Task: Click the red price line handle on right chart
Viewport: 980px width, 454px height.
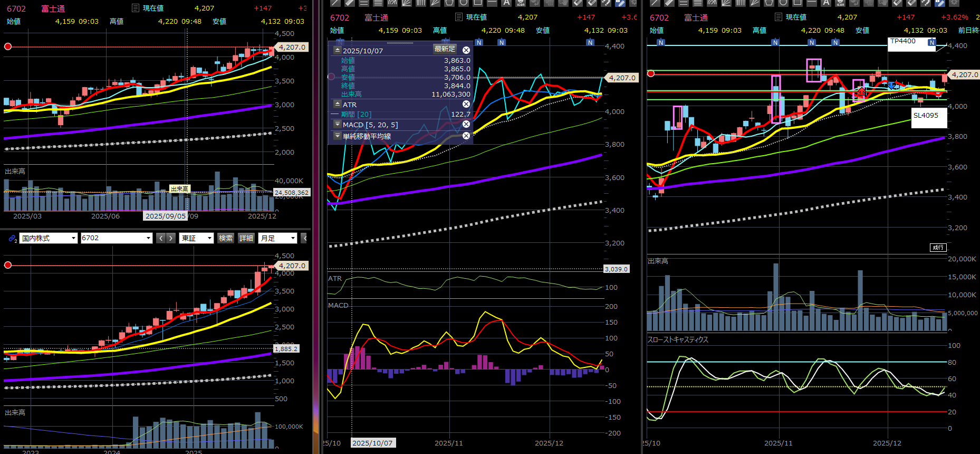Action: (651, 74)
